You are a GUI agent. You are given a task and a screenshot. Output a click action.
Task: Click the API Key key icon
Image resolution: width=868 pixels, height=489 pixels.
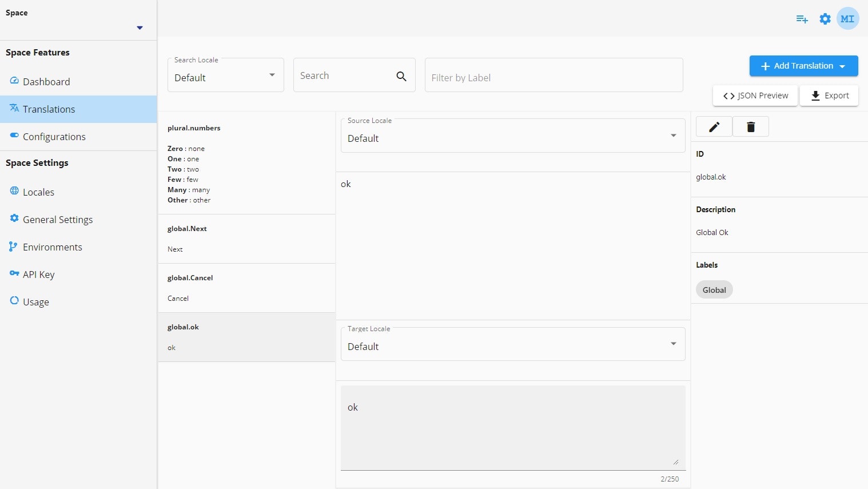pyautogui.click(x=14, y=273)
